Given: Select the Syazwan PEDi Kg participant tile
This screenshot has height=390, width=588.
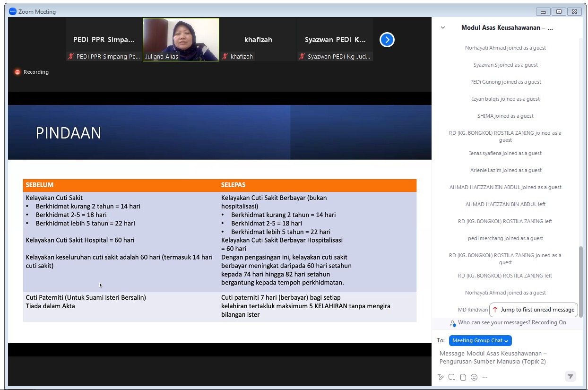Looking at the screenshot, I should (335, 40).
